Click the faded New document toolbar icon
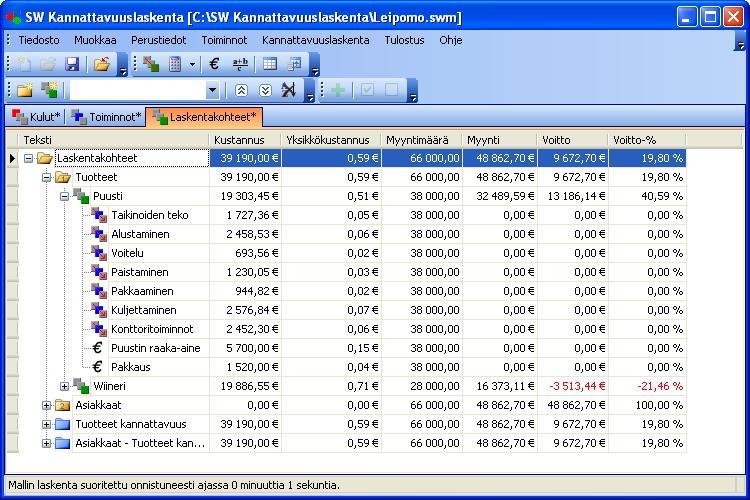This screenshot has height=500, width=750. coord(24,64)
